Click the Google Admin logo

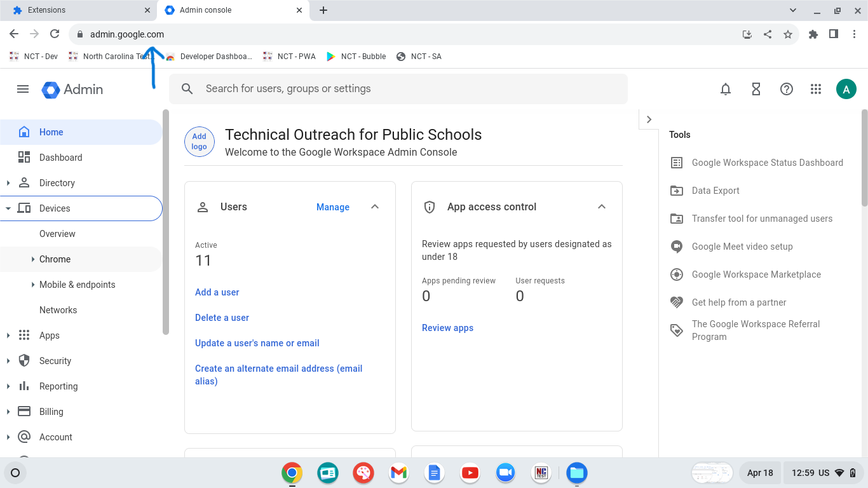[x=72, y=90]
